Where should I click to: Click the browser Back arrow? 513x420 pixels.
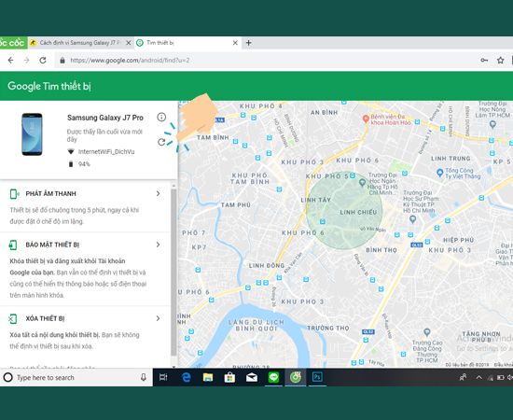pos(10,61)
